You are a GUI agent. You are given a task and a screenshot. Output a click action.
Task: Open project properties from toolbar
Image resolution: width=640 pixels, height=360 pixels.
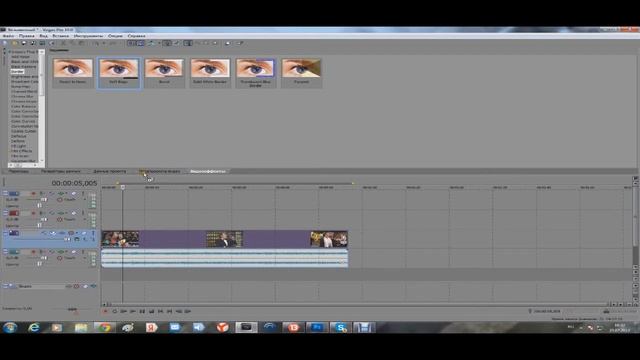(52, 43)
